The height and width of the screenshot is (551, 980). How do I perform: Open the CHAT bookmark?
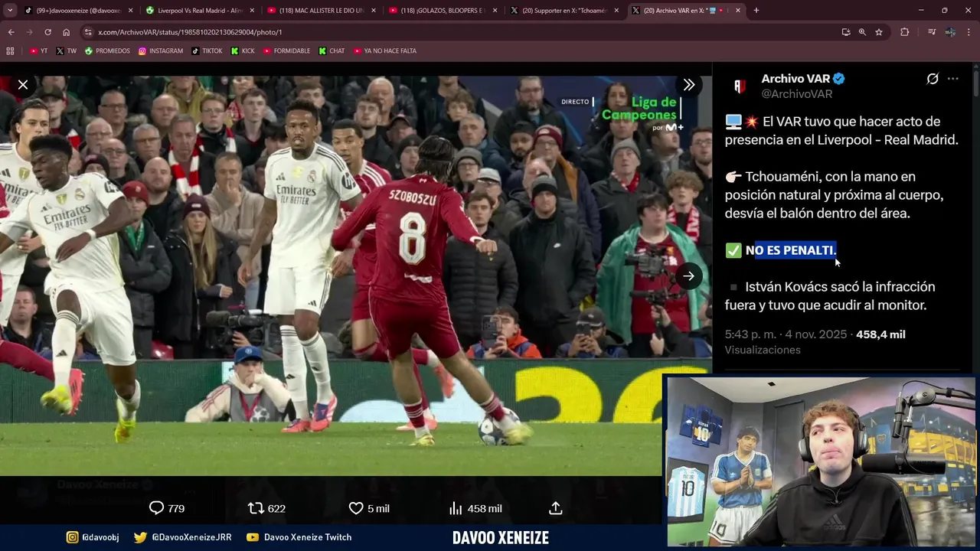click(x=332, y=51)
